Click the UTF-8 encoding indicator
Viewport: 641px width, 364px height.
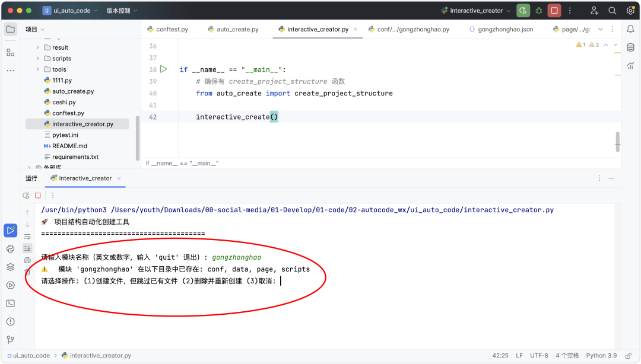539,356
